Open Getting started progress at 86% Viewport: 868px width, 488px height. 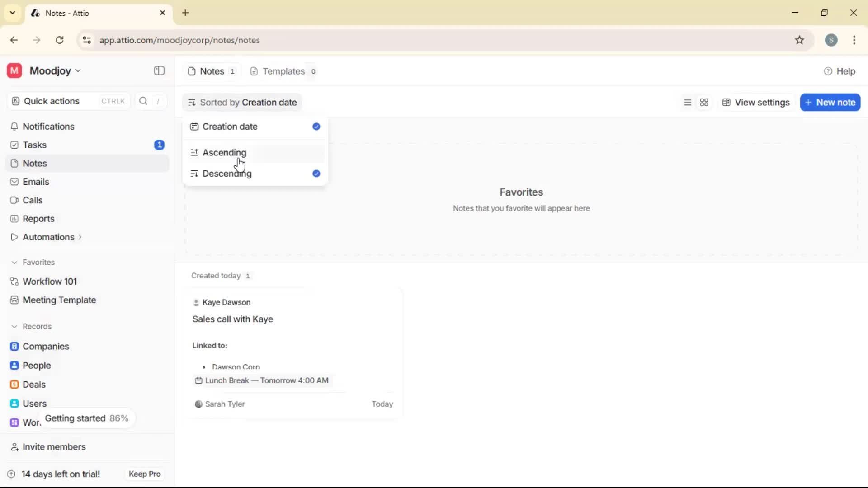(x=87, y=418)
